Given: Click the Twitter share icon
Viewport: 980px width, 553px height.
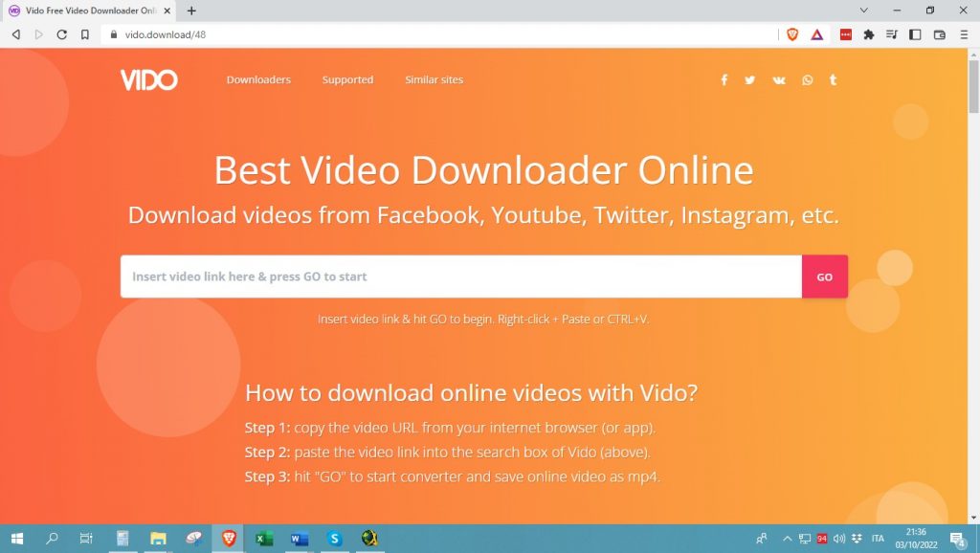Looking at the screenshot, I should [750, 80].
